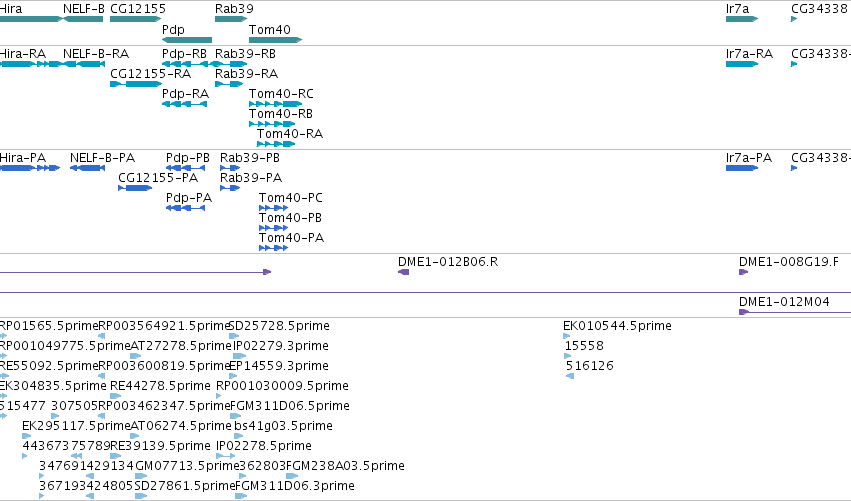Select the NELF-B-PA protein label
The height and width of the screenshot is (501, 851).
point(103,158)
